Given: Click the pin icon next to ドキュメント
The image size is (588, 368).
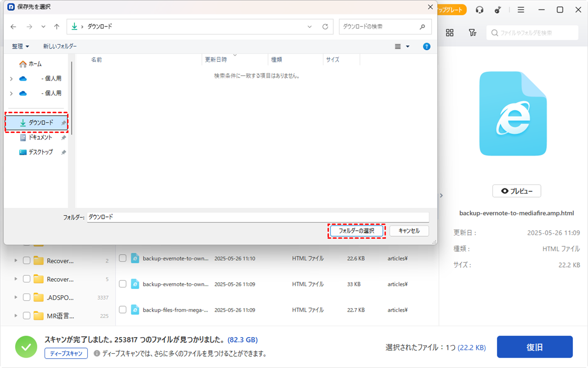Looking at the screenshot, I should [x=63, y=138].
